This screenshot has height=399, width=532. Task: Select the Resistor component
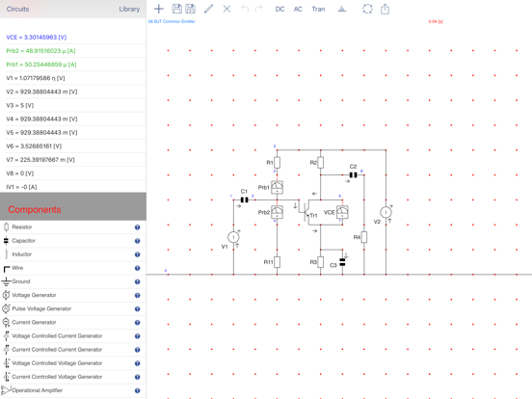click(73, 227)
